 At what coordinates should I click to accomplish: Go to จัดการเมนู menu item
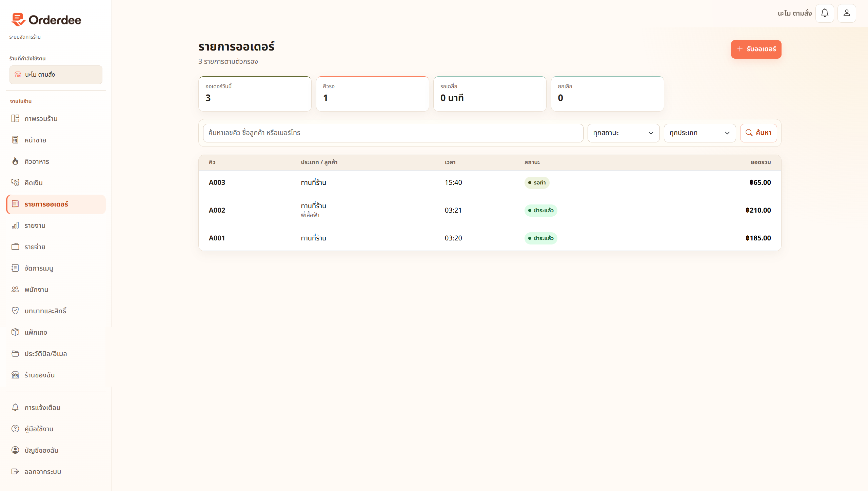[x=56, y=268]
